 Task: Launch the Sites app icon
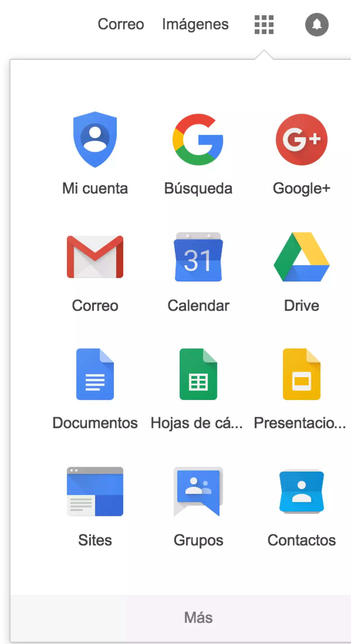click(x=95, y=491)
